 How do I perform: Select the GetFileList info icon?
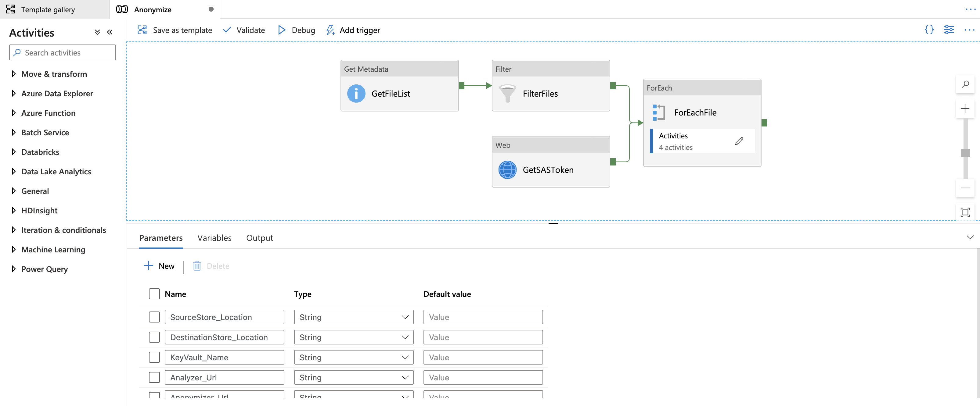pyautogui.click(x=356, y=94)
